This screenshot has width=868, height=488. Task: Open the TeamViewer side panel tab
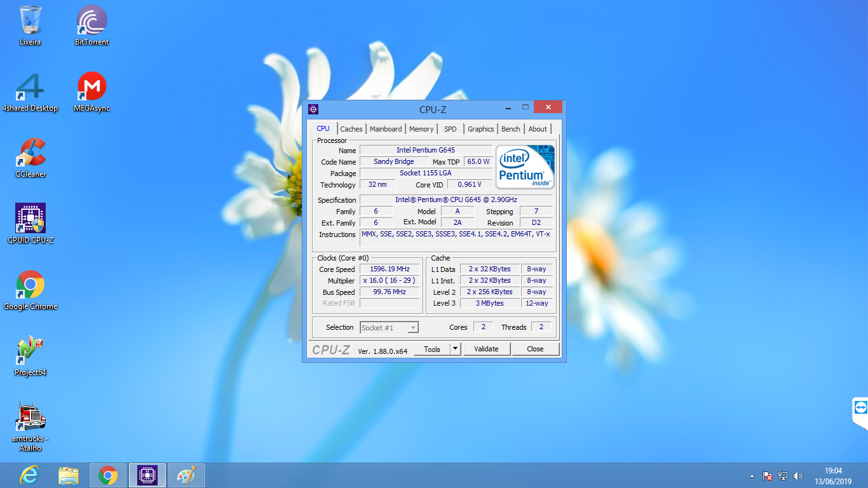click(860, 408)
